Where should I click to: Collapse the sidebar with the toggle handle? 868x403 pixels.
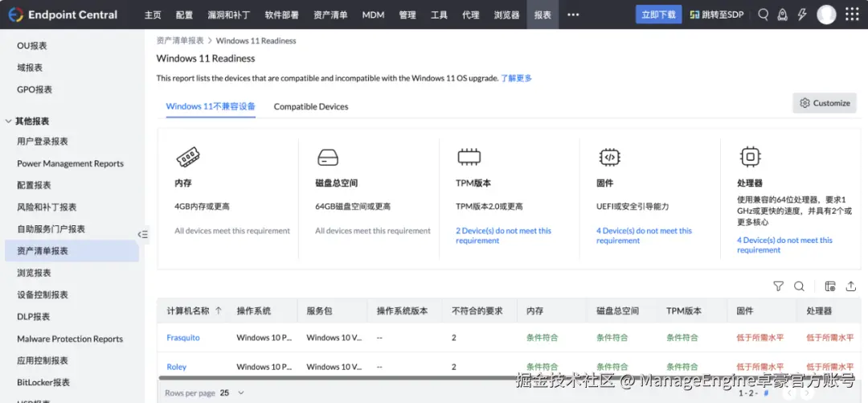point(143,235)
